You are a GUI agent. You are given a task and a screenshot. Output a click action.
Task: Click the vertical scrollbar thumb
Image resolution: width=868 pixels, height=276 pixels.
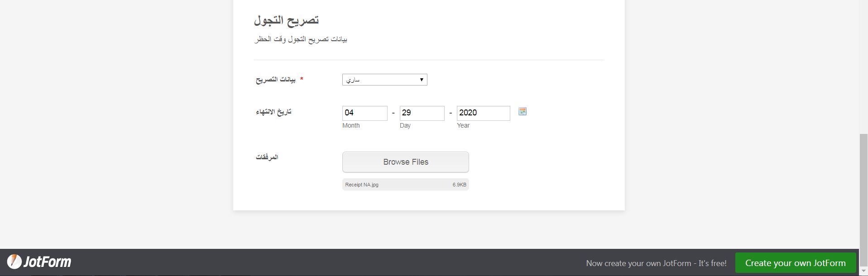863,190
